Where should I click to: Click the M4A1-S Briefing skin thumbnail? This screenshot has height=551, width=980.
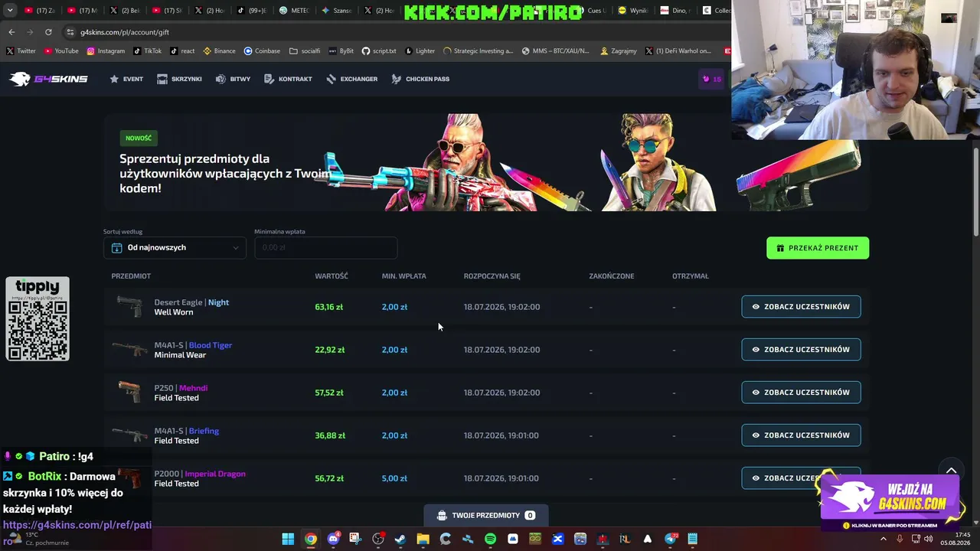pos(129,435)
